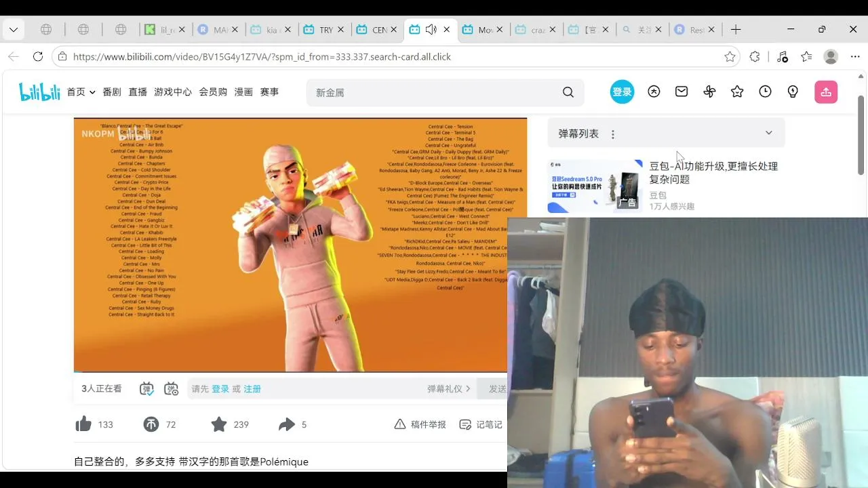Click the 登录 link in danmaku bar
The width and height of the screenshot is (868, 488).
pos(220,389)
